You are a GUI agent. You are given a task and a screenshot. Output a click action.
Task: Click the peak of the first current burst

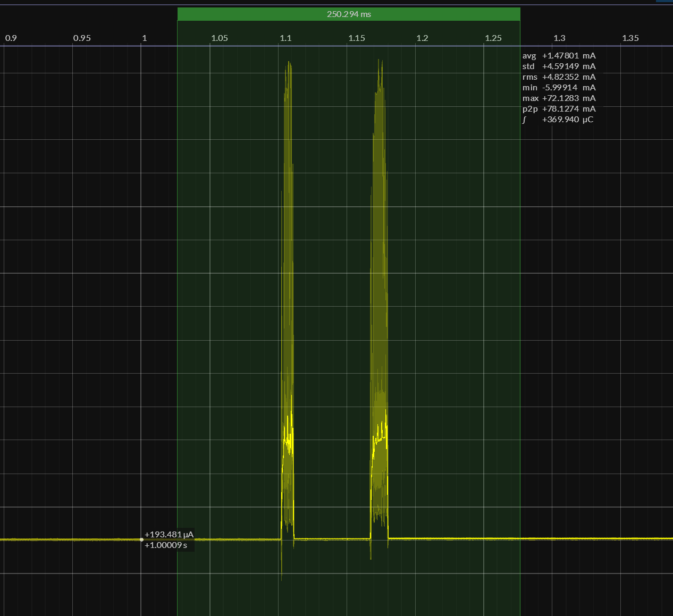point(289,63)
